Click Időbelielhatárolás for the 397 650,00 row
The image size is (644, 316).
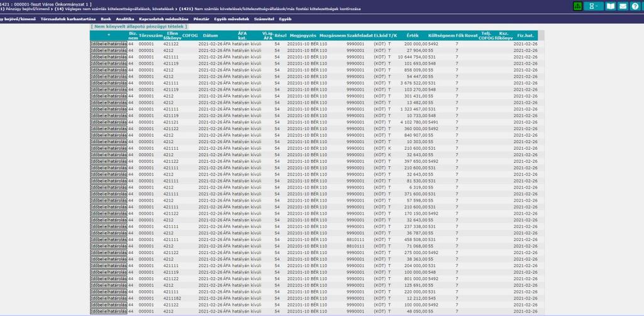pos(109,161)
